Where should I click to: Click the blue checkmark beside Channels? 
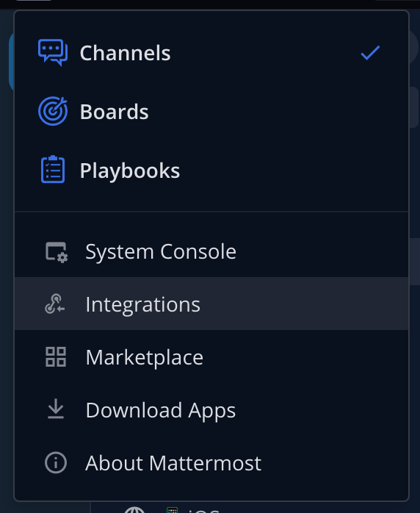[x=370, y=53]
